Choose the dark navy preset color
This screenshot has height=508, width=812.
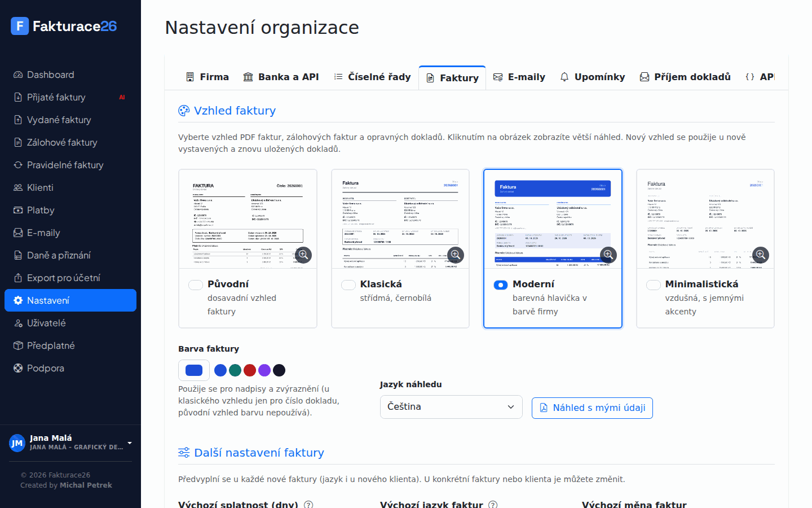[279, 370]
